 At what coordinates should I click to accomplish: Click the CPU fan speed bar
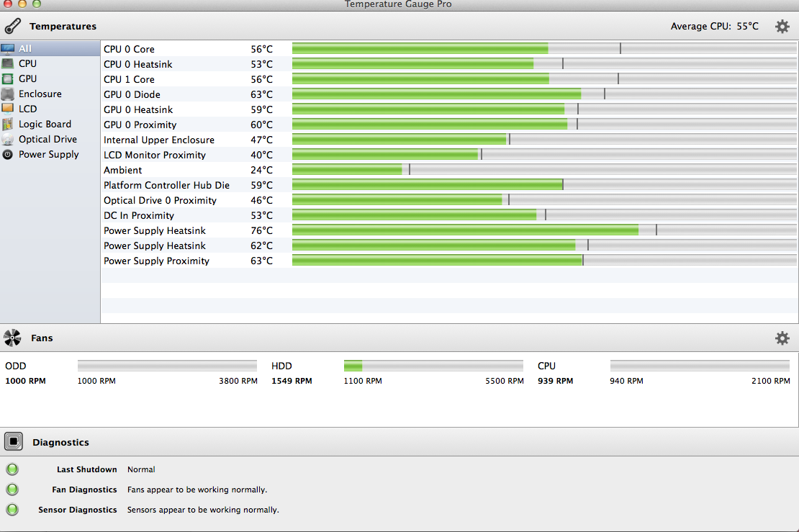tap(700, 366)
